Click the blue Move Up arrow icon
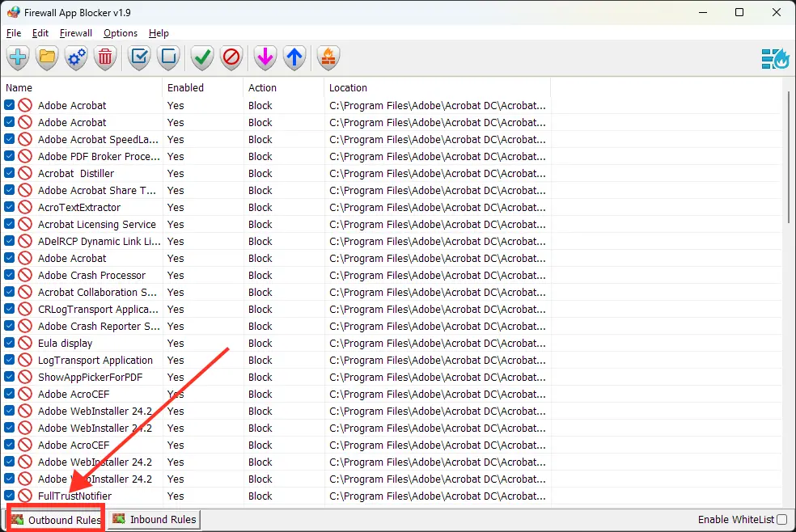 click(294, 57)
